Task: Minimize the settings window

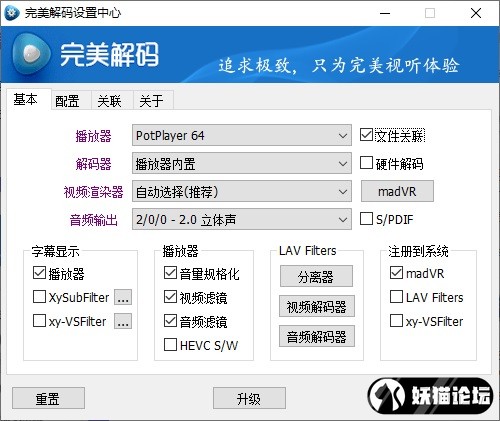Action: [x=385, y=13]
